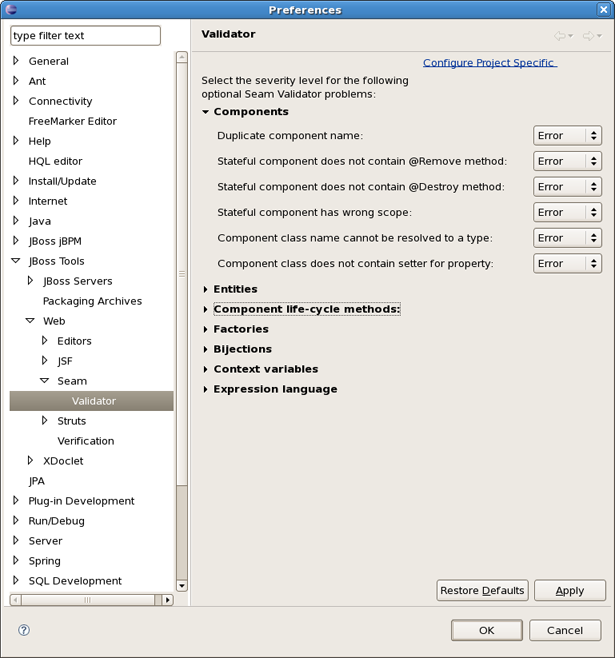
Task: Click the Restore Defaults button
Action: (x=482, y=590)
